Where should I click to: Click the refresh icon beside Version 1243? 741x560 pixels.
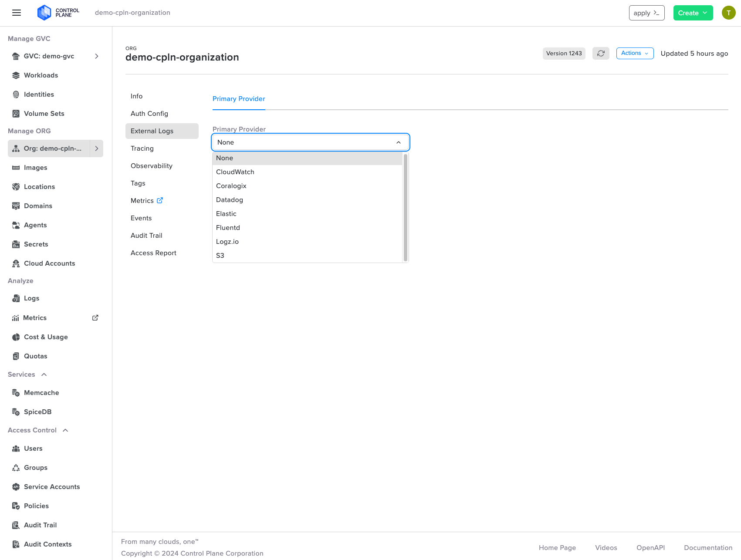(601, 53)
